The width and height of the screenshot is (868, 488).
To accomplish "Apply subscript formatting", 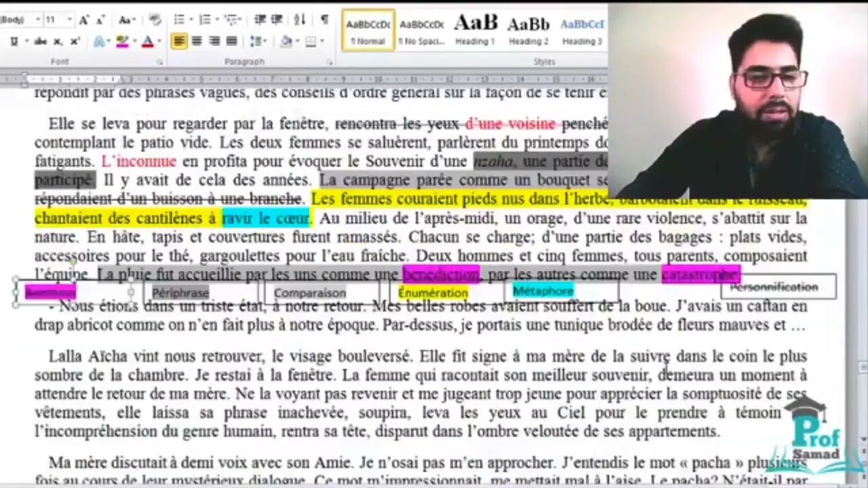I will [x=58, y=41].
